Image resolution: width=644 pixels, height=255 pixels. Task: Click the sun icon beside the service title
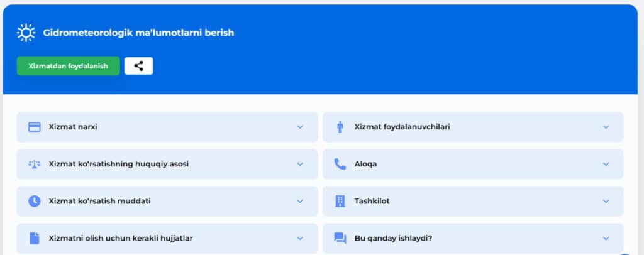click(26, 33)
